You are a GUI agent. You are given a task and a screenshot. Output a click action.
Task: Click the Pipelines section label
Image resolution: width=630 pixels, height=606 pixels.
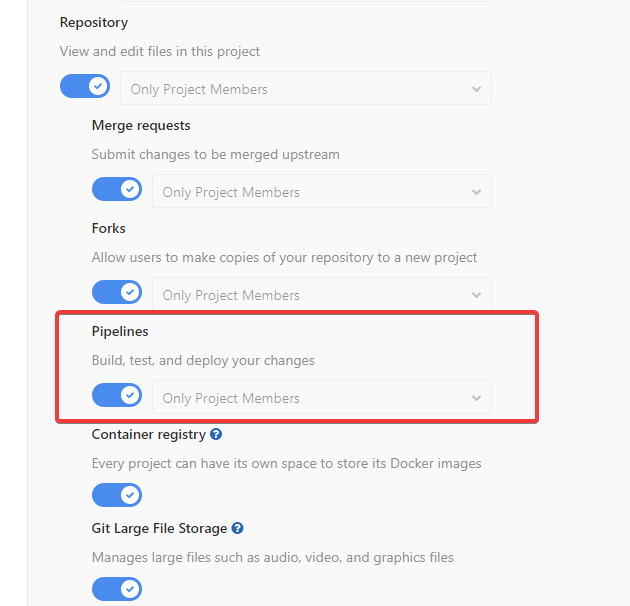(120, 331)
